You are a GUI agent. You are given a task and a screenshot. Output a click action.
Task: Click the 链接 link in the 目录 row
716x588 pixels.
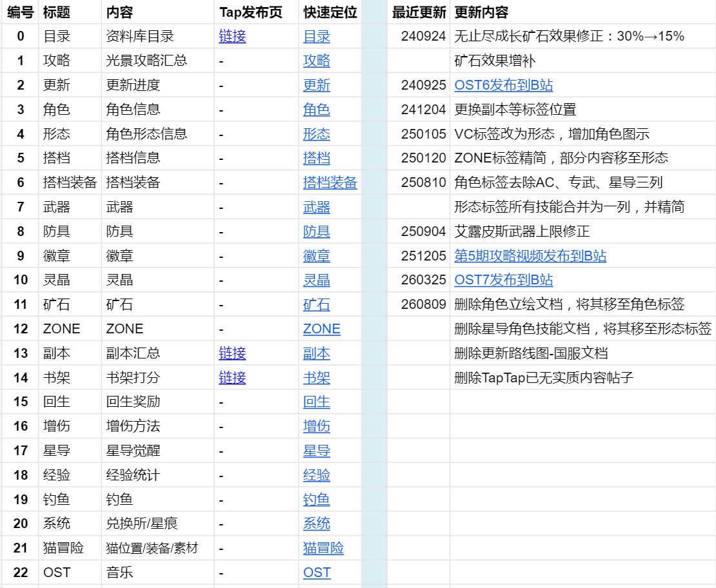[232, 36]
